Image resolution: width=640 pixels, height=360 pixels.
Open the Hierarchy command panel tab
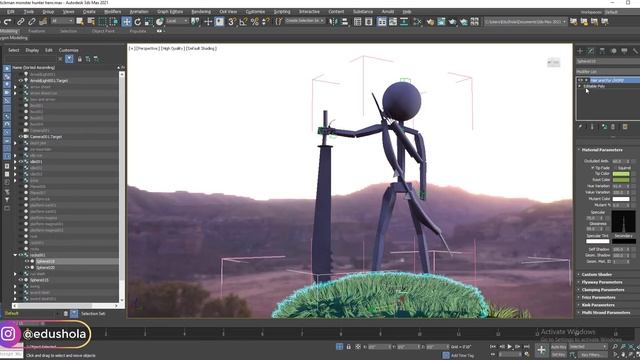click(x=602, y=51)
